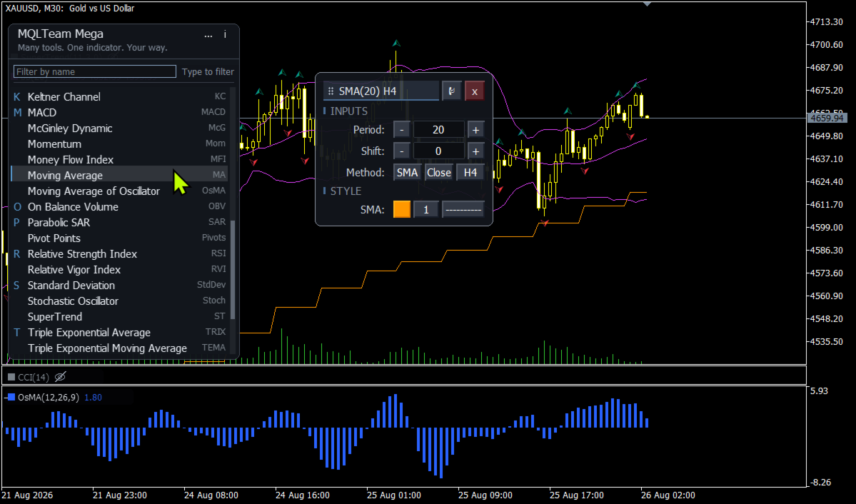The width and height of the screenshot is (856, 504).
Task: Choose Pivot Points indicator
Action: (x=119, y=238)
